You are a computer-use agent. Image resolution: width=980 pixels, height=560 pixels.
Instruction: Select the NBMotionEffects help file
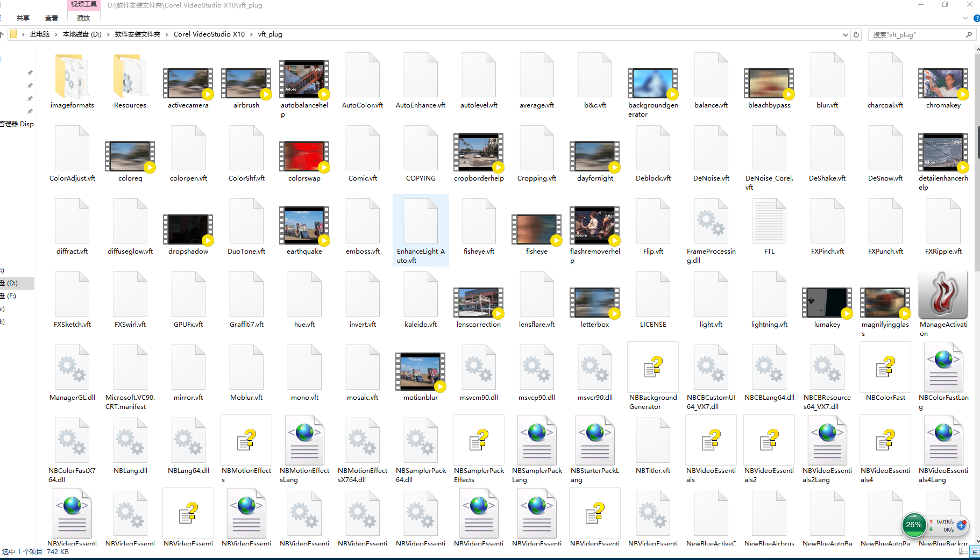coord(246,450)
